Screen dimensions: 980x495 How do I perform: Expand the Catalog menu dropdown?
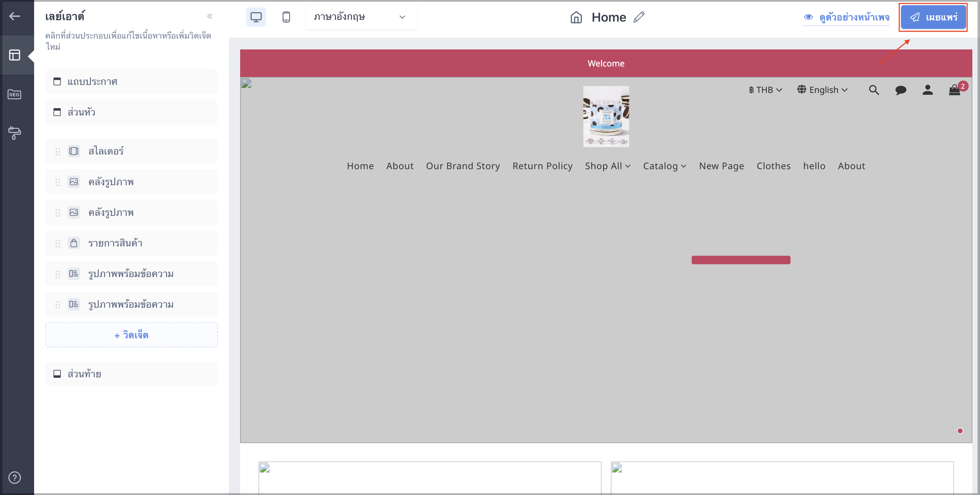pyautogui.click(x=664, y=166)
